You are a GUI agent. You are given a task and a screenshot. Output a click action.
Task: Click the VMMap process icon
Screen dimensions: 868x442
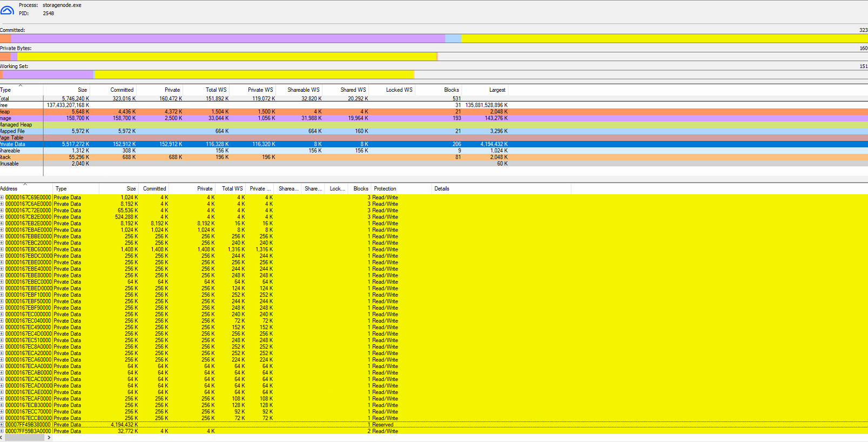tap(7, 9)
